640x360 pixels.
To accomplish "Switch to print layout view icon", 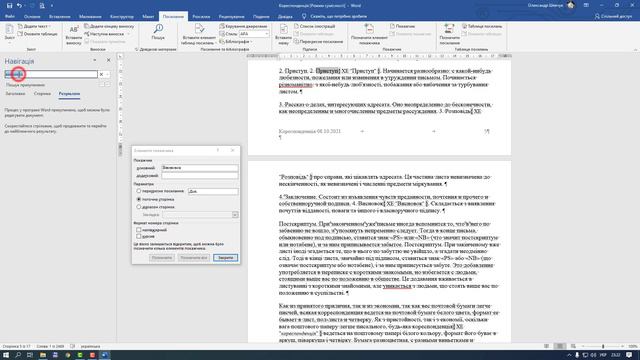I will pos(560,346).
